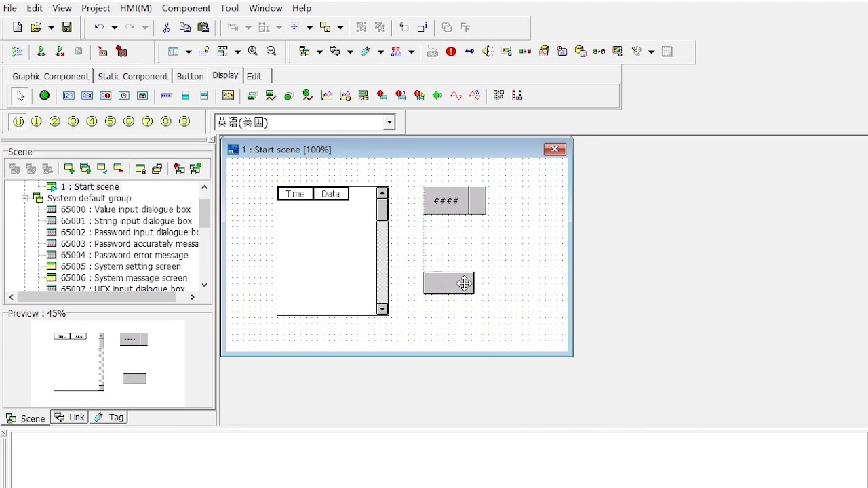Click the FF font icon
This screenshot has width=868, height=488.
coord(465,27)
